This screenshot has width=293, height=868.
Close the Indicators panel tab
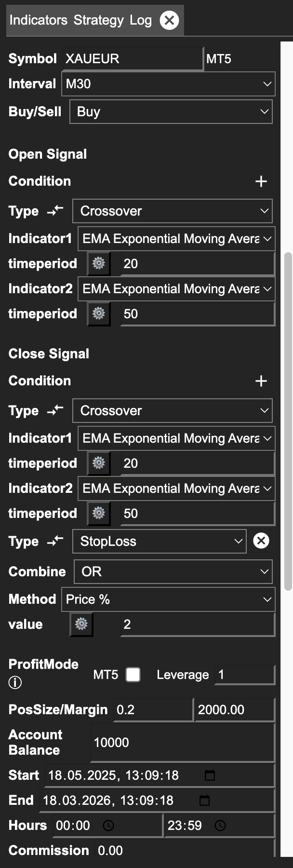tap(168, 20)
